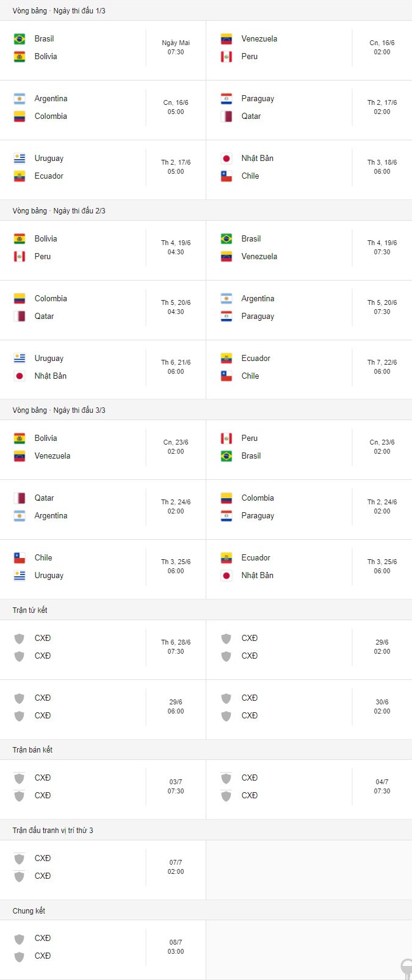Click the 'Vòng bảng · Ngày thi đấu 2/3' header
The height and width of the screenshot is (980, 412).
point(59,210)
